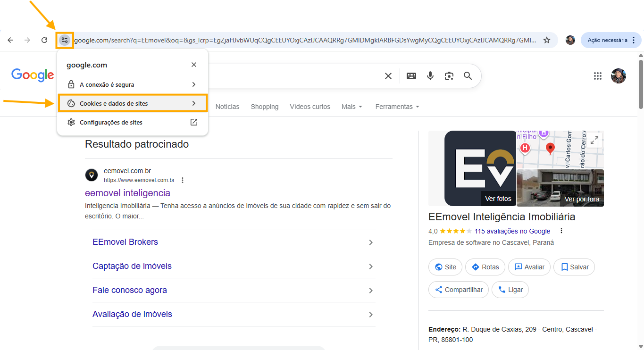
Task: Expand the Mais dropdown
Action: pos(352,107)
